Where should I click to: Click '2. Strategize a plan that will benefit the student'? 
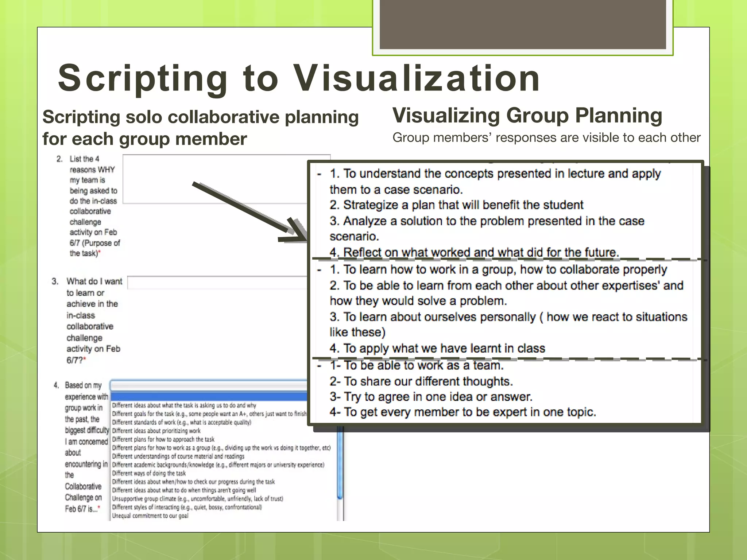point(456,205)
